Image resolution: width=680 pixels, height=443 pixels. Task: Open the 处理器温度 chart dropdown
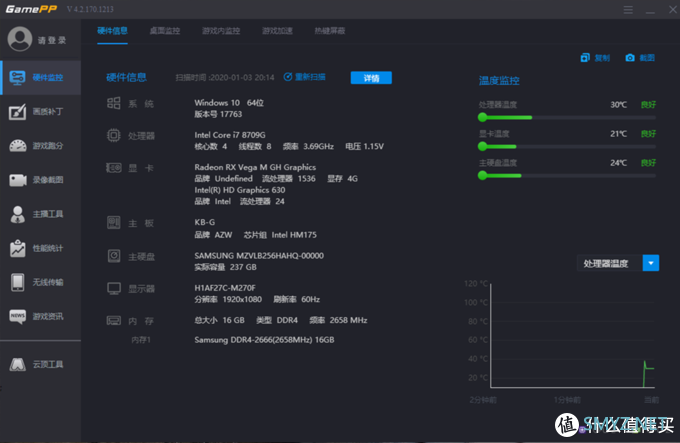[x=651, y=263]
